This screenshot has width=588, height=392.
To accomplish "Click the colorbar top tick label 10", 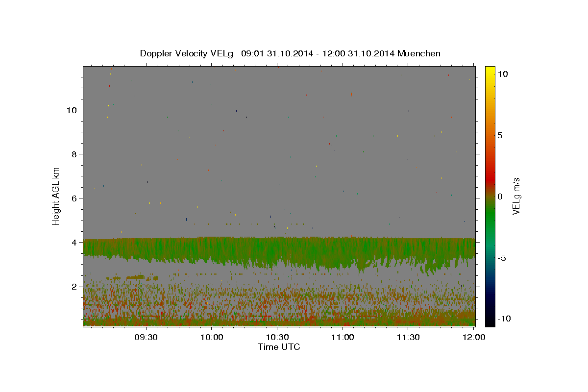I will 502,74.
